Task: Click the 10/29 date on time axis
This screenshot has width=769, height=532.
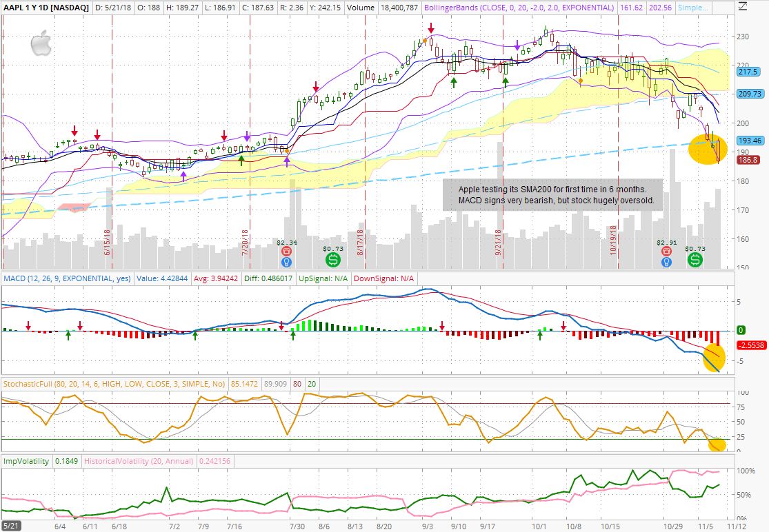Action: point(673,526)
